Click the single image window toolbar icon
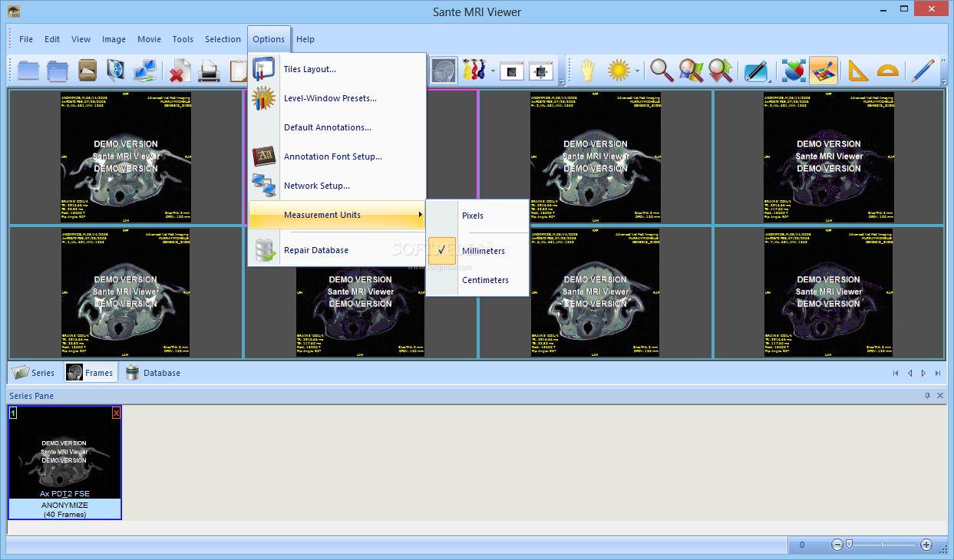This screenshot has width=954, height=560. click(x=512, y=71)
